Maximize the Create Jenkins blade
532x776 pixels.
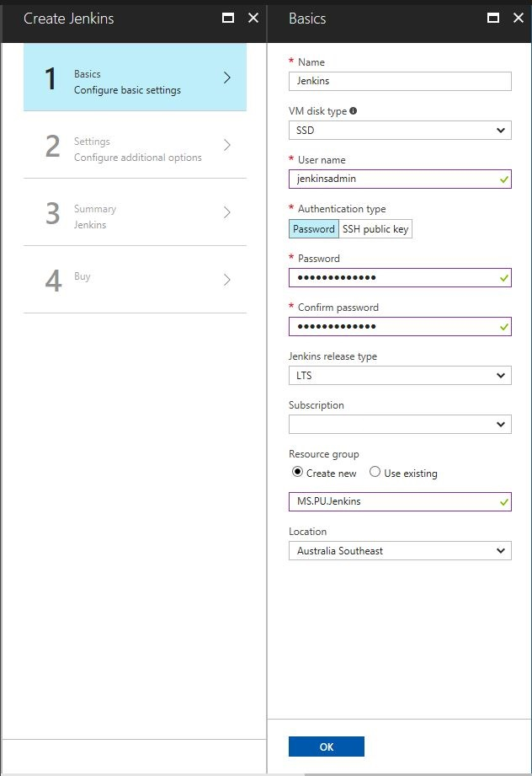click(228, 17)
